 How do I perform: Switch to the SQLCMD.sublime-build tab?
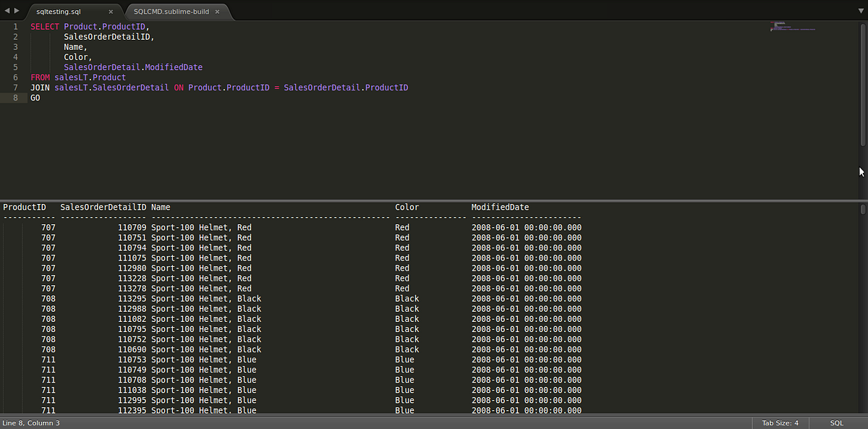tap(171, 12)
